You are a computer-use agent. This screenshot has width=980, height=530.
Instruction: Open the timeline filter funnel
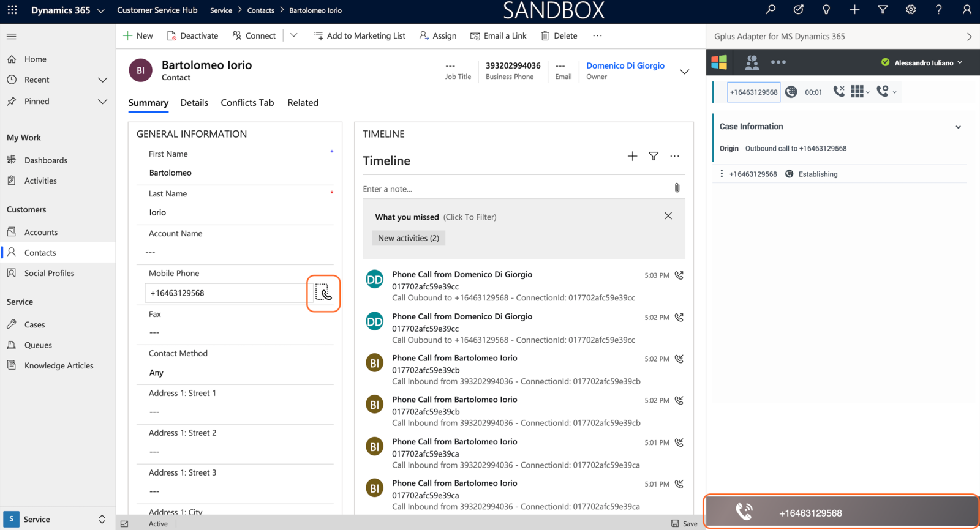pos(654,156)
